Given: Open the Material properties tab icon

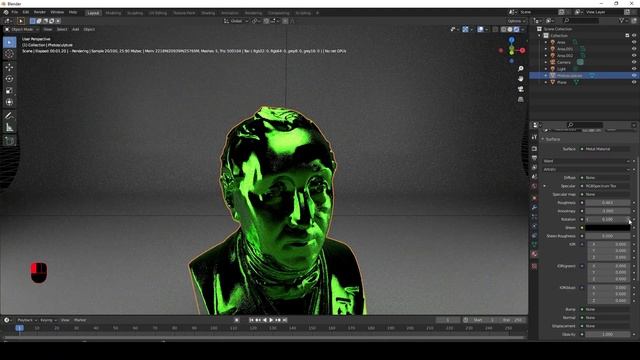Looking at the screenshot, I should click(534, 254).
